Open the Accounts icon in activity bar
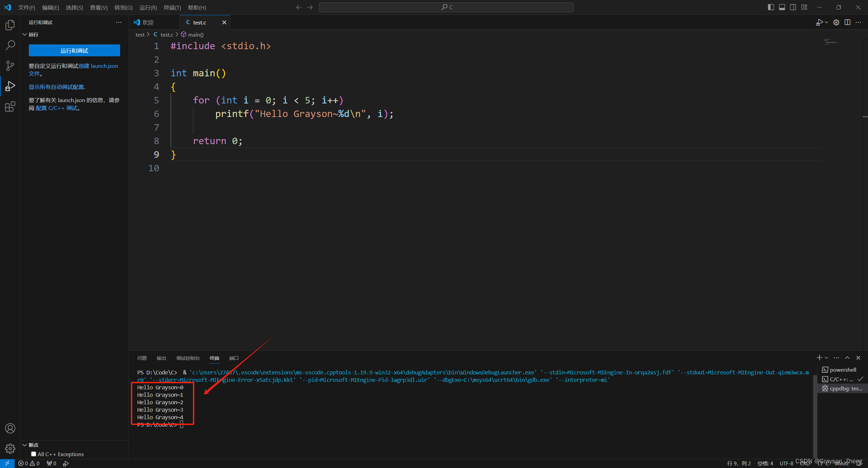868x468 pixels. 10,428
